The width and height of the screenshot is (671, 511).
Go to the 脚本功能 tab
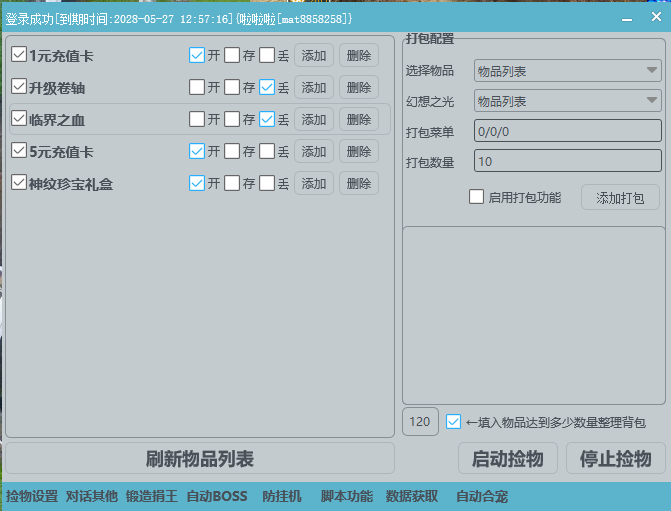tap(346, 496)
